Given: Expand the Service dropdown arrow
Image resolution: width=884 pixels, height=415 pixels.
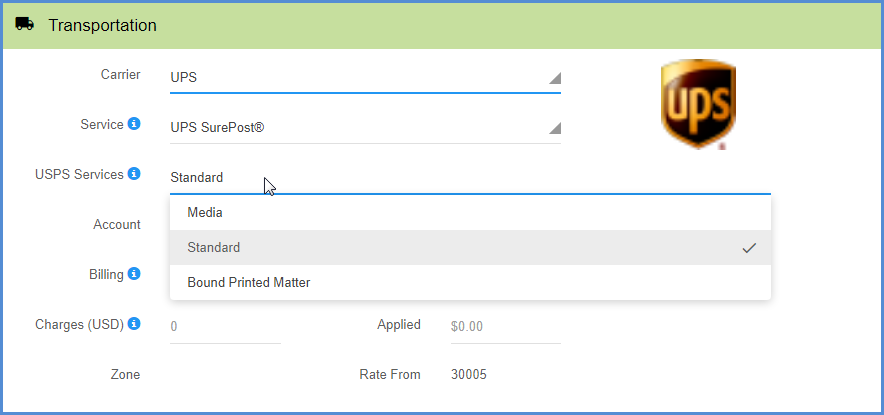Looking at the screenshot, I should pos(555,128).
